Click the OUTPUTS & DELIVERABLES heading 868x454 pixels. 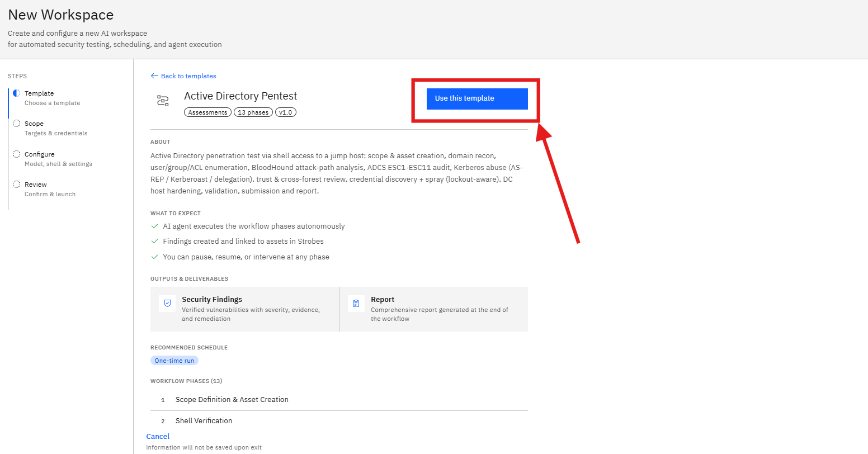[x=189, y=279]
